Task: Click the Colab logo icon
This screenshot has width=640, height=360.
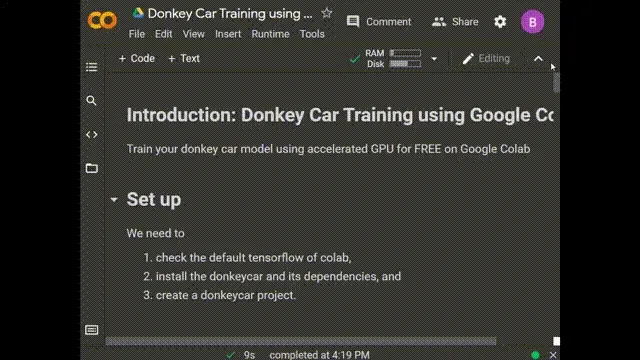Action: tap(102, 20)
